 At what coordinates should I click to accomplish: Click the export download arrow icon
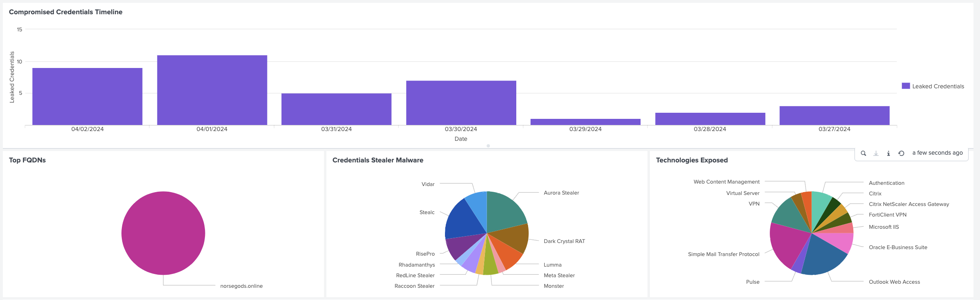pyautogui.click(x=876, y=153)
